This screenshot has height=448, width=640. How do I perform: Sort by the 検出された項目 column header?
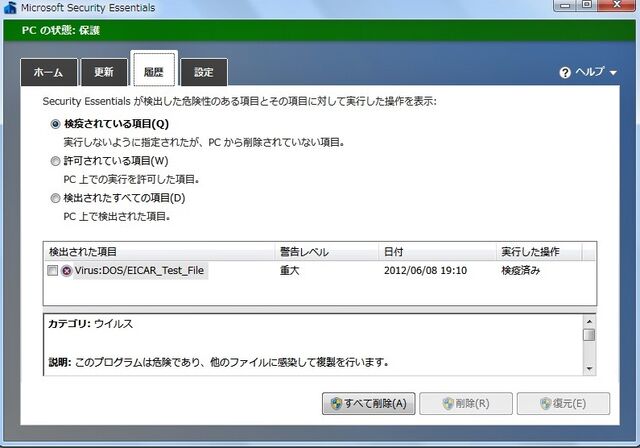(x=160, y=252)
